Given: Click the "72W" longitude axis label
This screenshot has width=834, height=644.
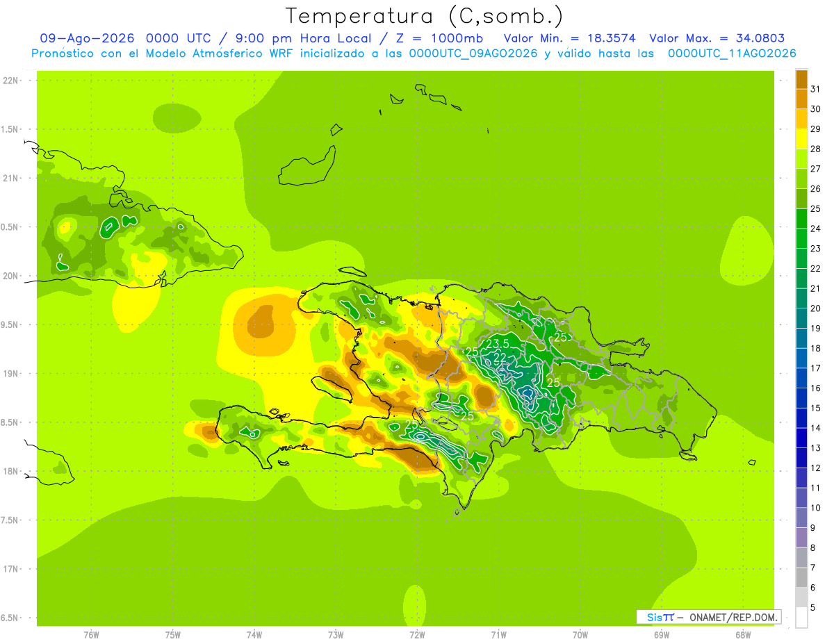Looking at the screenshot, I should (417, 635).
